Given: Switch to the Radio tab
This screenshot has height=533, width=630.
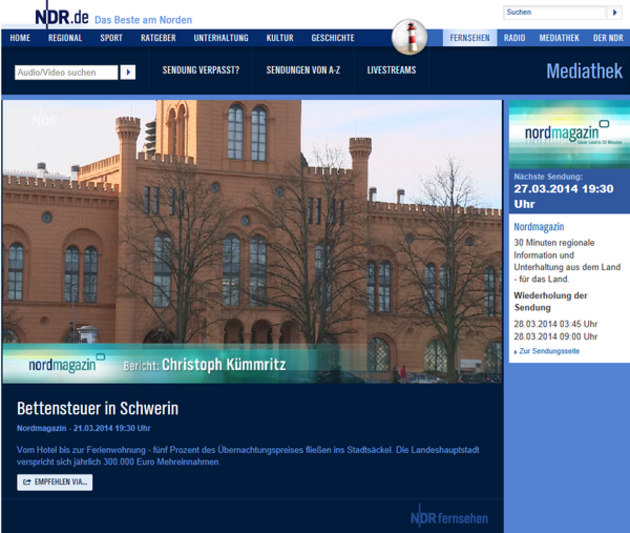Looking at the screenshot, I should (x=514, y=38).
